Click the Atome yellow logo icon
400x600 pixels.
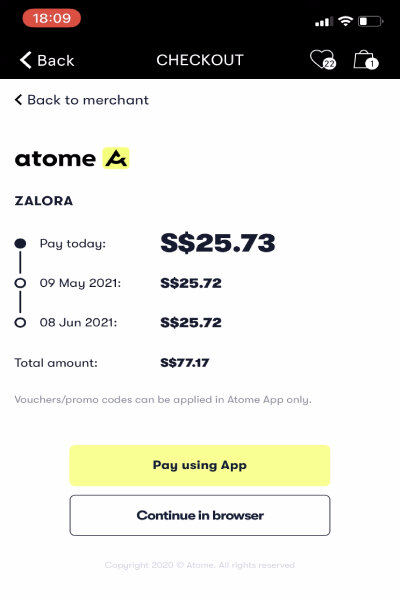(x=116, y=158)
